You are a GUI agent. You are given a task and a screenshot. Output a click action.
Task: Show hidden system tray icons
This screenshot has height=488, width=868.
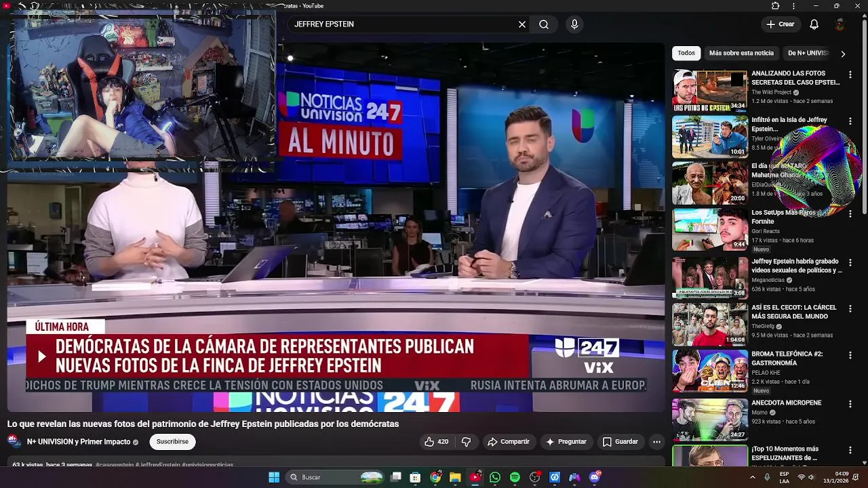point(752,477)
